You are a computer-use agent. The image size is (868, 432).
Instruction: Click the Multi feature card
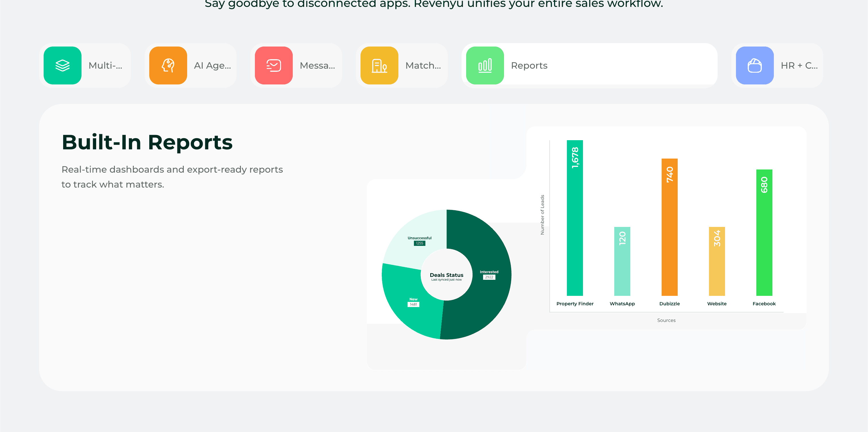86,65
